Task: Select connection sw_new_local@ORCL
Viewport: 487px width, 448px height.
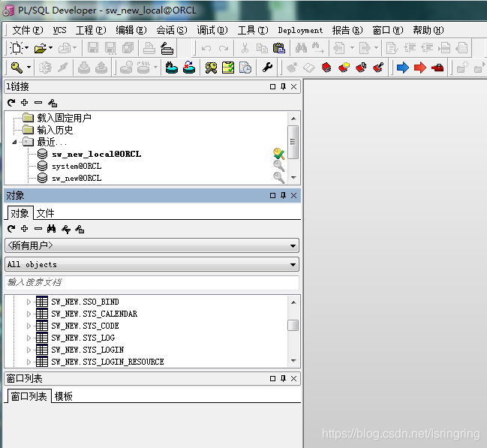Action: pyautogui.click(x=96, y=154)
